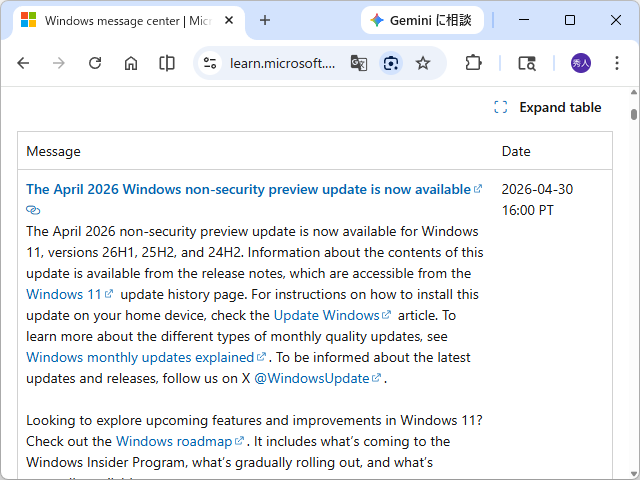Copy anchor link icon below the headline

[33, 210]
